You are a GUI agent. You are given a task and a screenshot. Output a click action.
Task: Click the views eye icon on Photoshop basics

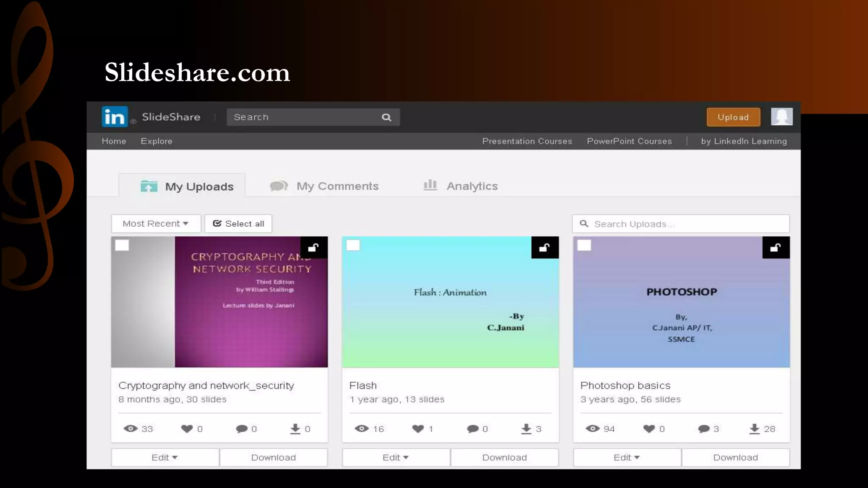pos(593,429)
